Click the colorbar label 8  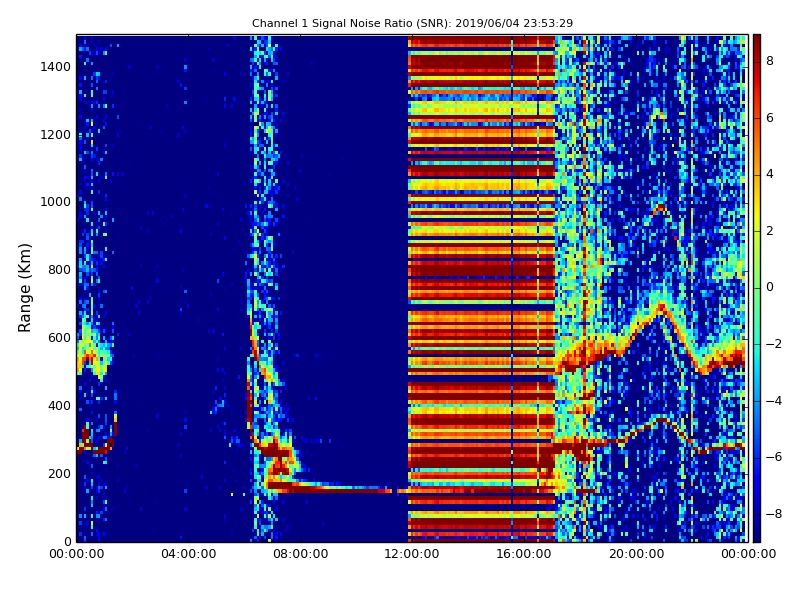pos(770,61)
